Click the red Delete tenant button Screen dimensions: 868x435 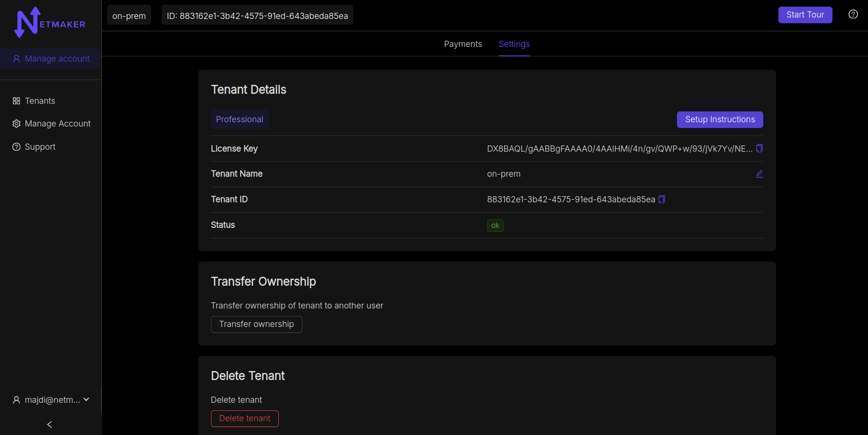coord(245,418)
